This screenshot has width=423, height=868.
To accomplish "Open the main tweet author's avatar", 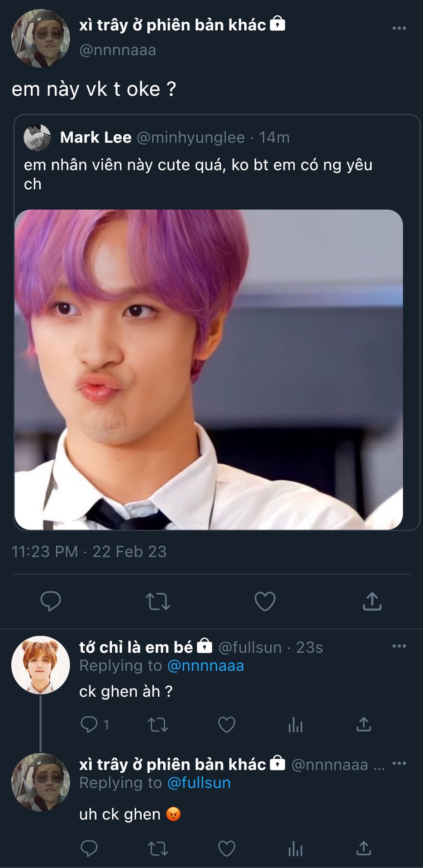I will 41,38.
